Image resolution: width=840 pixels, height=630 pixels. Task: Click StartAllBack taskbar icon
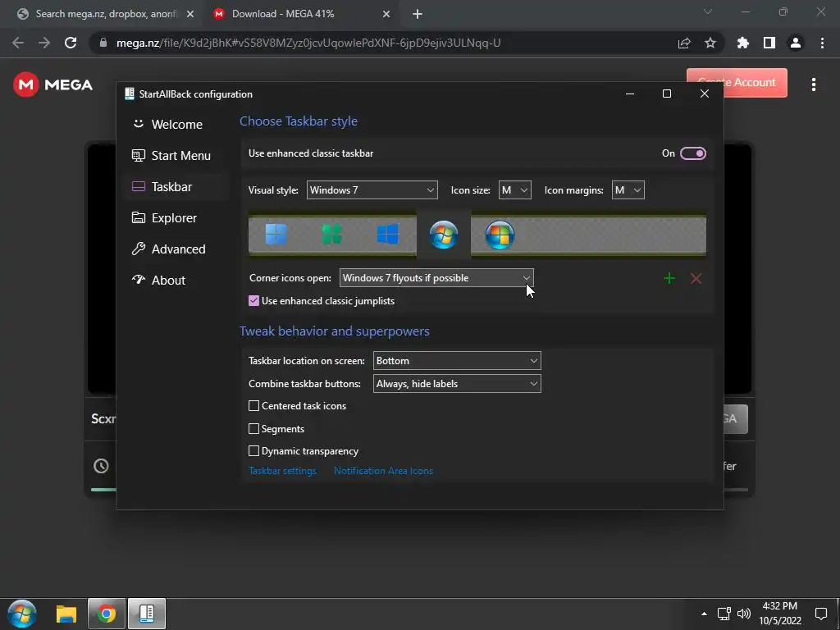tap(147, 614)
